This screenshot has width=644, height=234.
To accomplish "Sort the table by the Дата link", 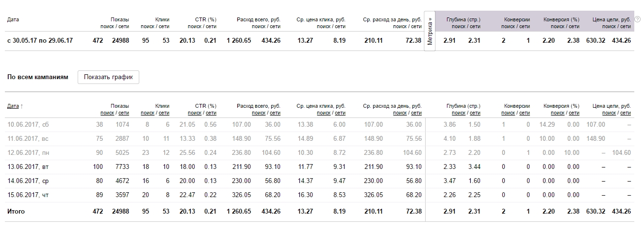I will [13, 106].
